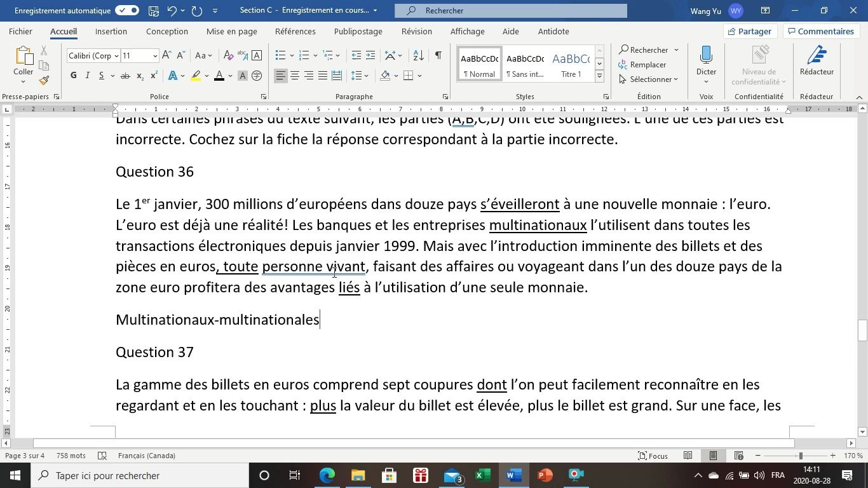The height and width of the screenshot is (488, 868).
Task: Click the numbered list icon
Action: click(304, 56)
